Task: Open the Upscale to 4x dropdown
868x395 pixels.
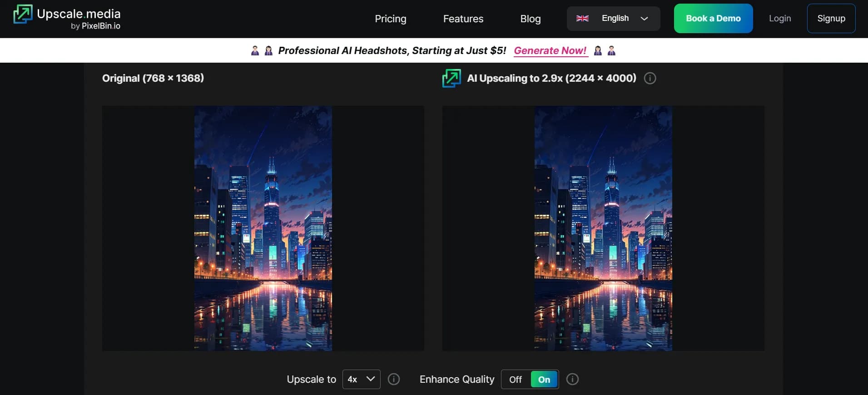Action: coord(361,379)
